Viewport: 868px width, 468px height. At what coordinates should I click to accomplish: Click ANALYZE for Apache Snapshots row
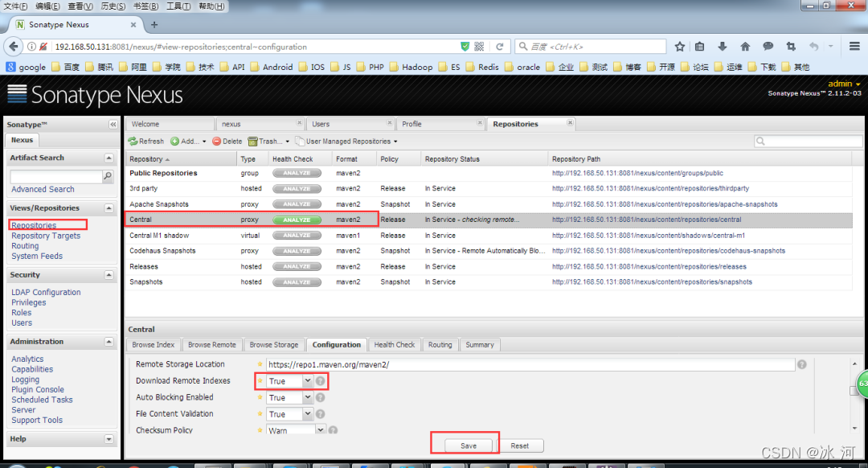coord(297,204)
